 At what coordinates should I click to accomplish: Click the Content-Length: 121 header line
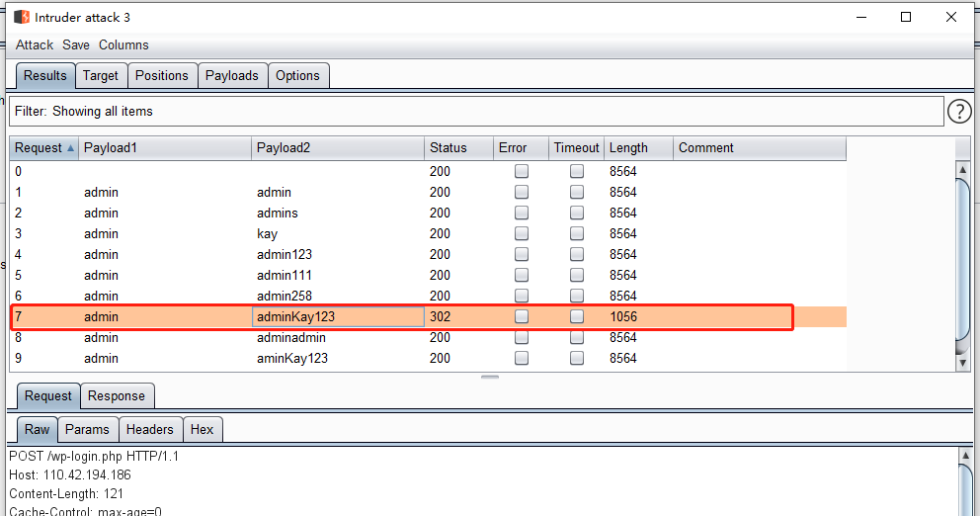(x=66, y=493)
